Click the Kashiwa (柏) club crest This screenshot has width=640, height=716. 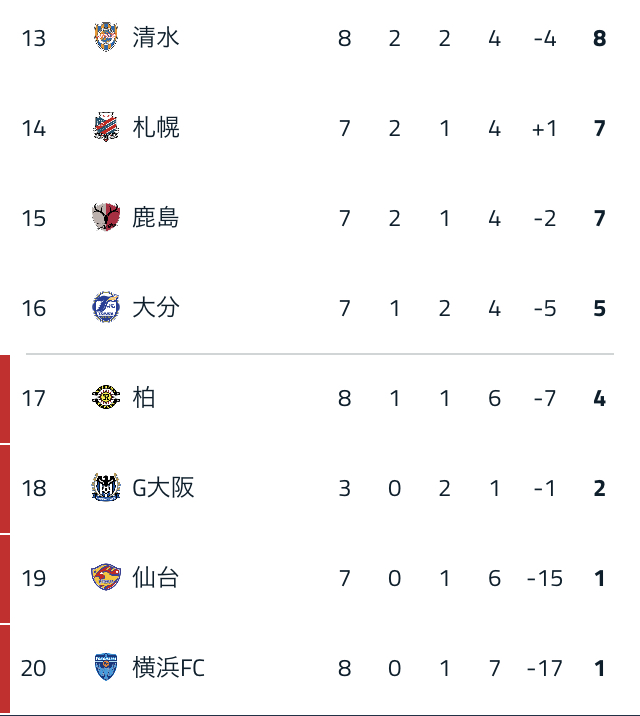pyautogui.click(x=106, y=397)
